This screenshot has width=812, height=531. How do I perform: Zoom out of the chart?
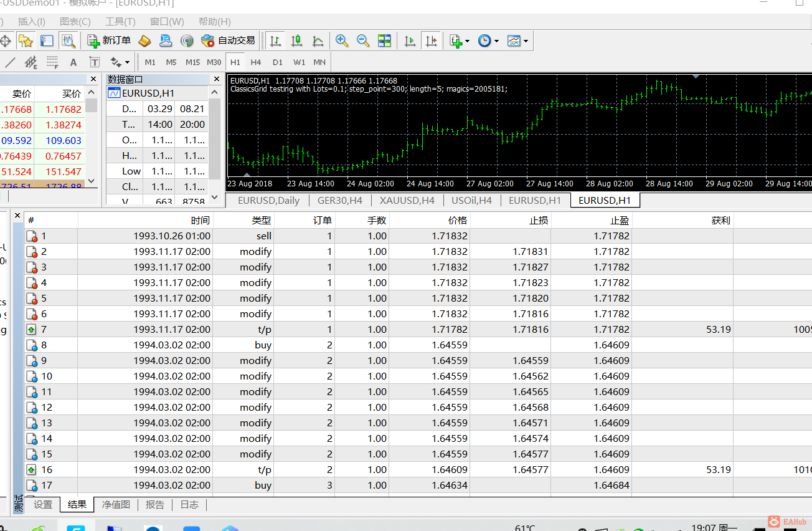[x=363, y=41]
